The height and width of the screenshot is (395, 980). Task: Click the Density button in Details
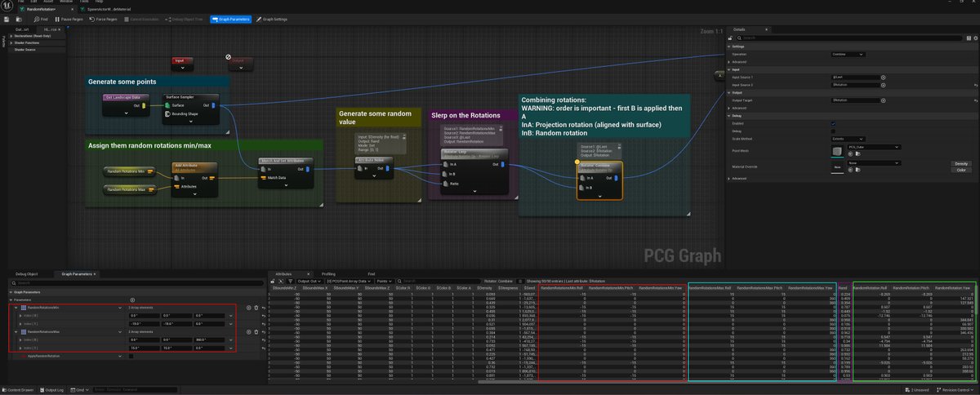point(961,163)
